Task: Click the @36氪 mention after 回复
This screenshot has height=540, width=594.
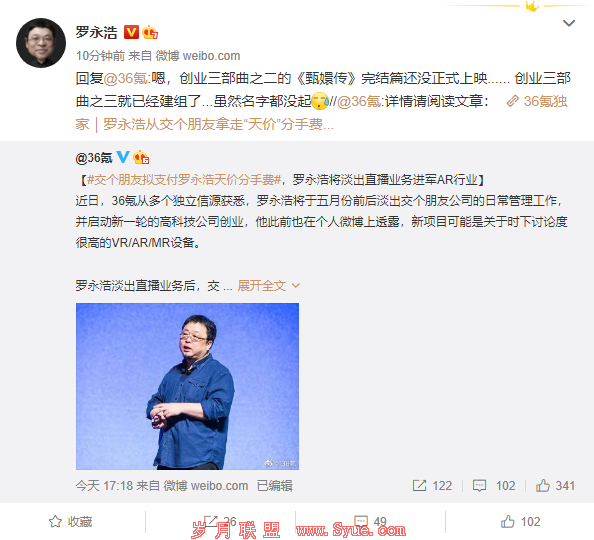Action: [127, 78]
